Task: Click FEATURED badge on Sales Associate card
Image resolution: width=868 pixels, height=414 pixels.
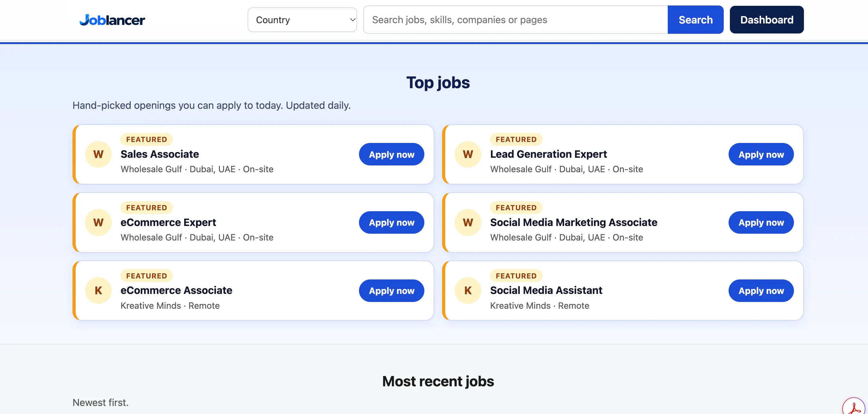Action: (x=146, y=139)
